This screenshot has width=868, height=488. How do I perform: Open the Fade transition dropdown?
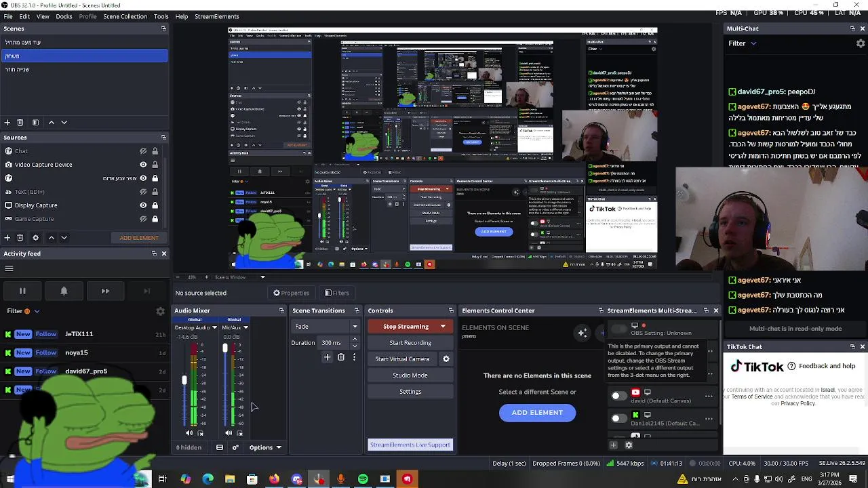click(325, 327)
